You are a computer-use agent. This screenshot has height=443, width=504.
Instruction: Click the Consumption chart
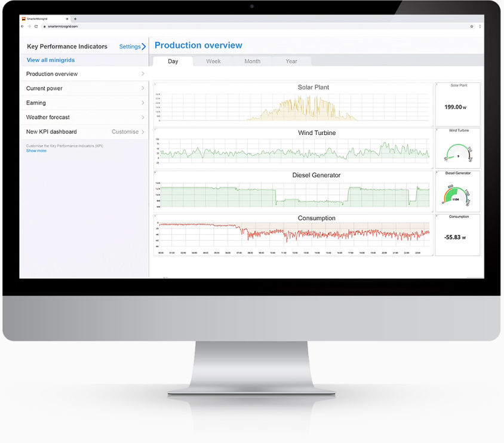point(293,235)
